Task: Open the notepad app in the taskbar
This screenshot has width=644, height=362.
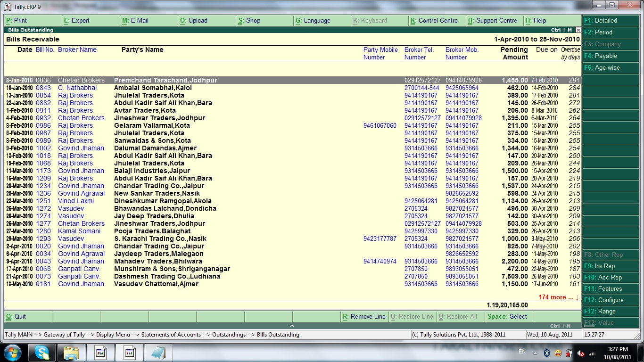Action: (x=158, y=352)
